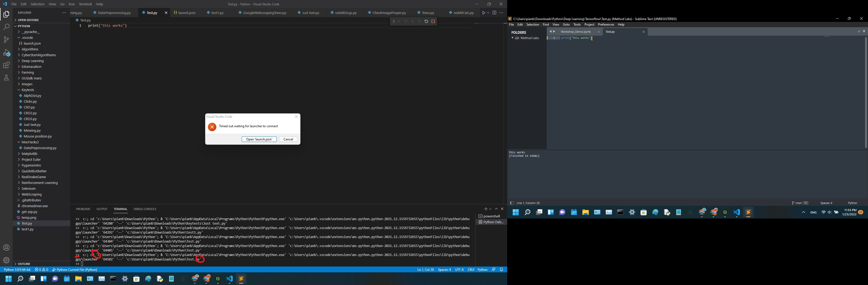Open the editor More Actions ellipsis
The image size is (868, 285).
tap(501, 13)
